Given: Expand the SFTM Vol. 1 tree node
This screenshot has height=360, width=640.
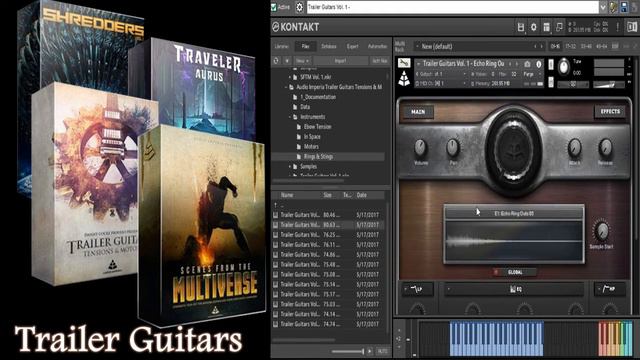Looking at the screenshot, I should [x=291, y=77].
